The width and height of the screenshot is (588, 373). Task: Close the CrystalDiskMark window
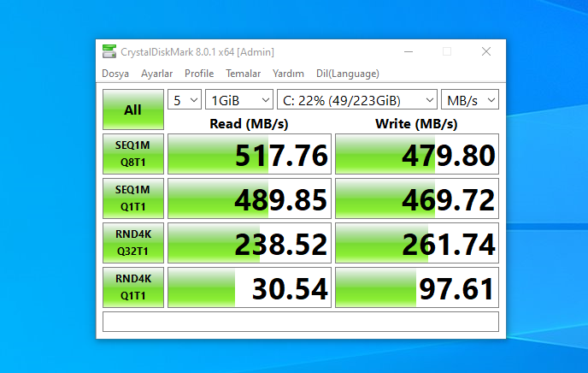486,51
